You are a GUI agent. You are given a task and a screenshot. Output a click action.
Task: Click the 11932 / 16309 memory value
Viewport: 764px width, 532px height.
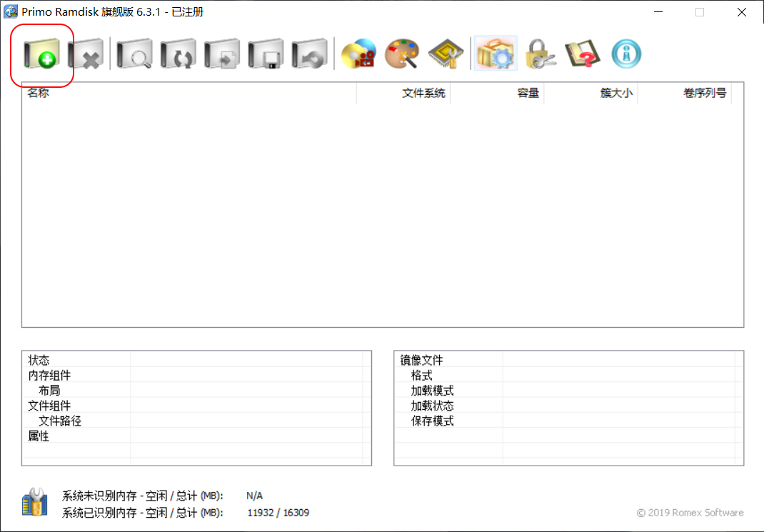point(278,513)
